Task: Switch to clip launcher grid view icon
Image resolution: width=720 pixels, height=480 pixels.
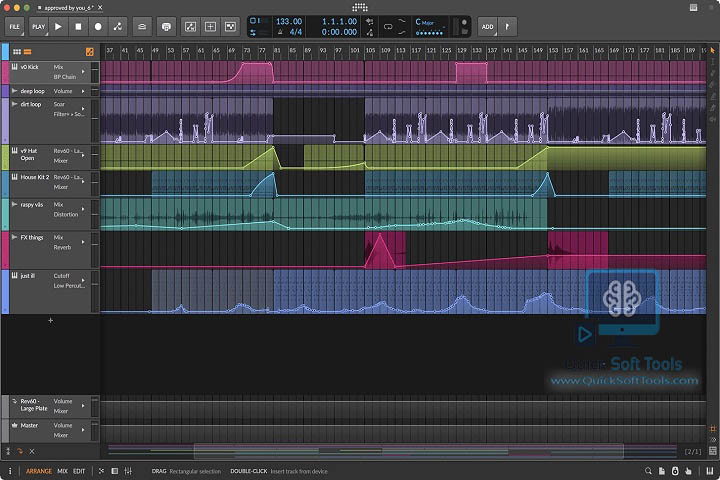Action: pos(17,52)
